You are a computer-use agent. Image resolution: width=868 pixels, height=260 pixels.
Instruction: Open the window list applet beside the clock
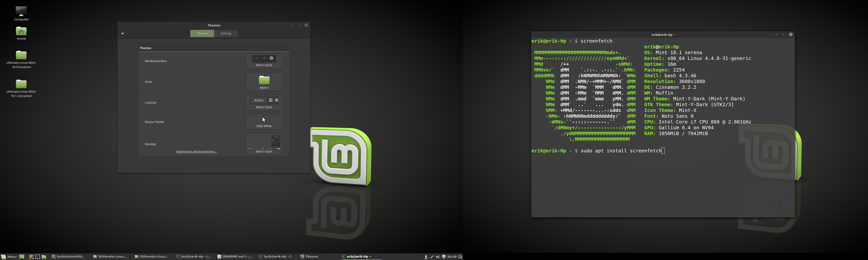tap(460, 257)
